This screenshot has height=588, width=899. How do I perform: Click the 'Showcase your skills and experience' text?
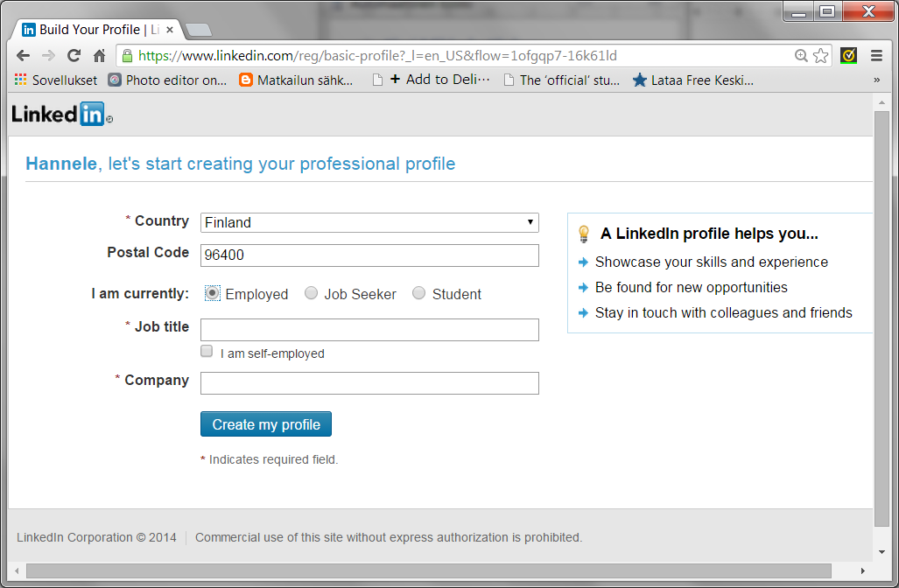pos(712,262)
